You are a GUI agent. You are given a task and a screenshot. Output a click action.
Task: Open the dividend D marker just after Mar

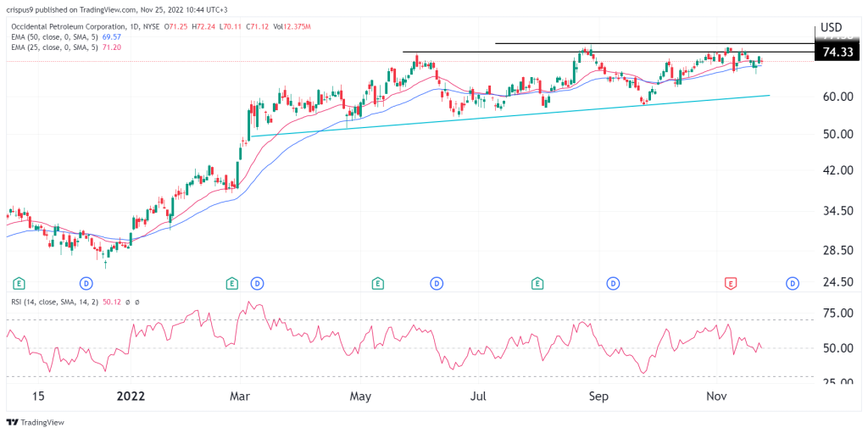click(x=256, y=284)
